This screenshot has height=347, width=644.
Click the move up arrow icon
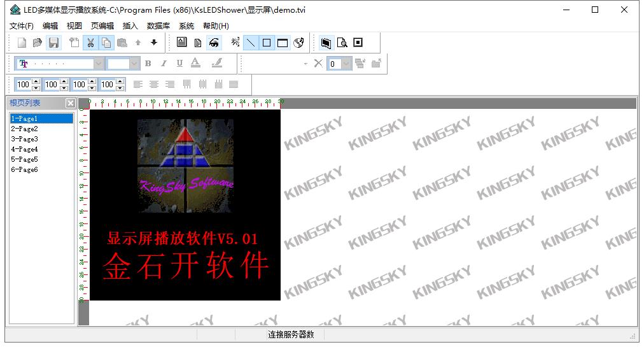pos(138,43)
